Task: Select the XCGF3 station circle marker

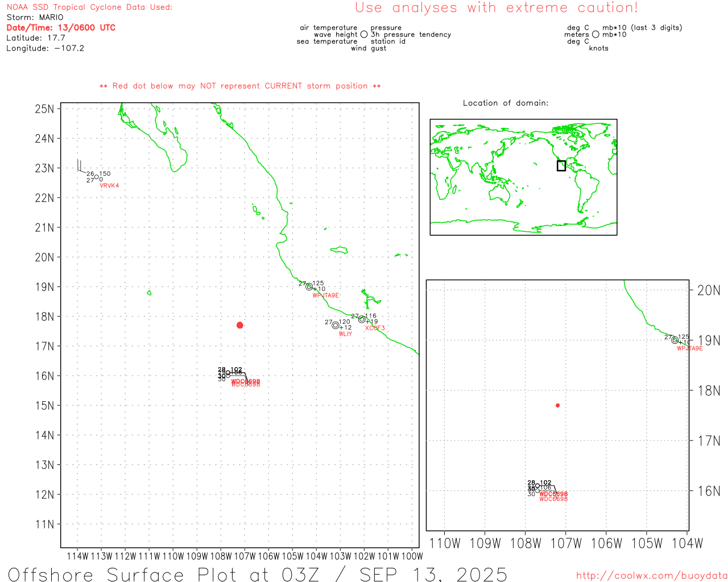Action: [x=362, y=319]
